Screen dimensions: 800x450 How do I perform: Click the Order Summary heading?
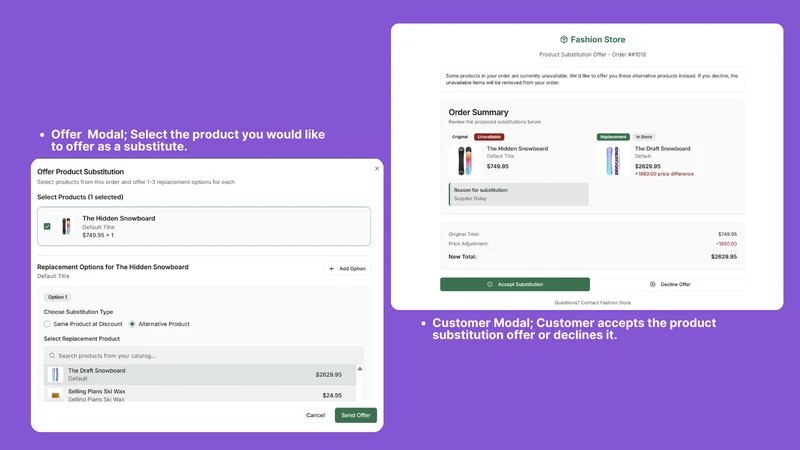click(478, 112)
